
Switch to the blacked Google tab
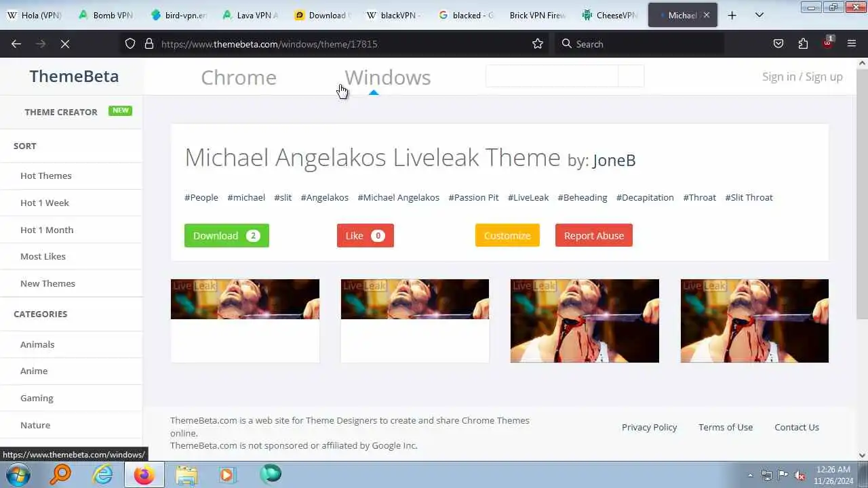[x=467, y=15]
